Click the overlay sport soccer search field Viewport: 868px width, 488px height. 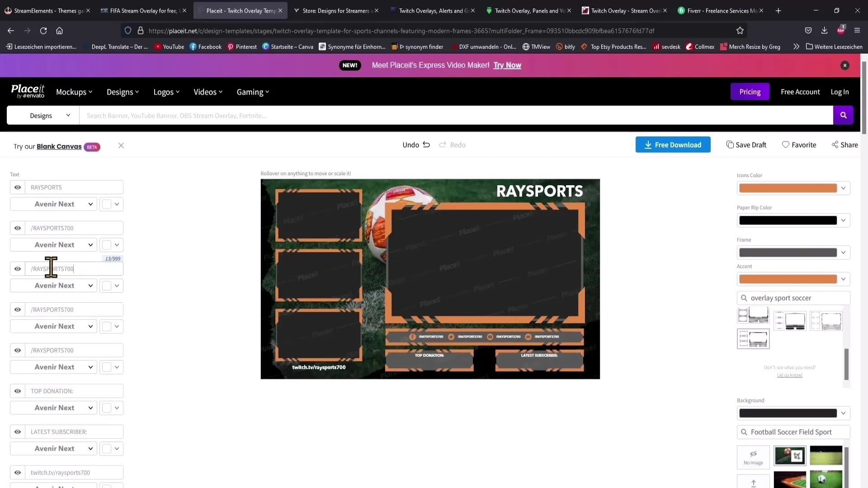(x=793, y=298)
